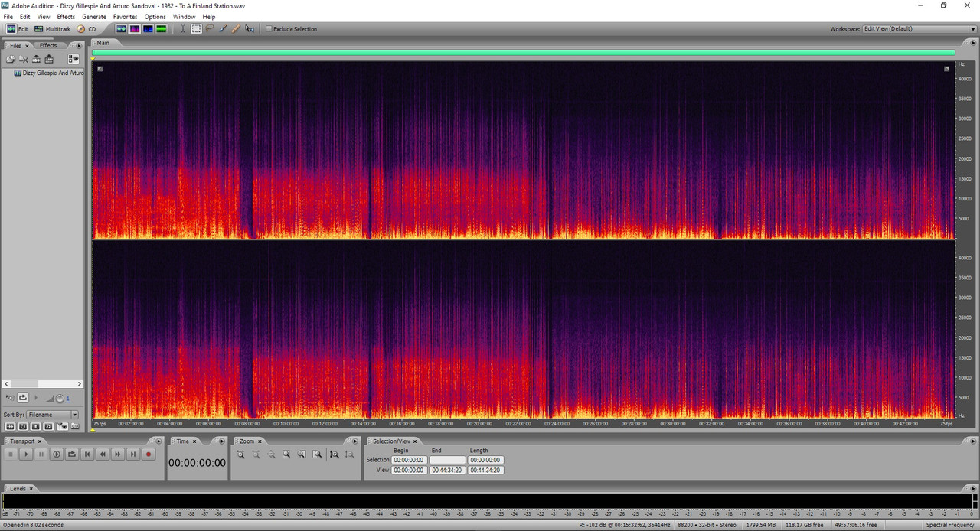Screen dimensions: 980x531
Task: Click the Import File icon
Action: (11, 59)
